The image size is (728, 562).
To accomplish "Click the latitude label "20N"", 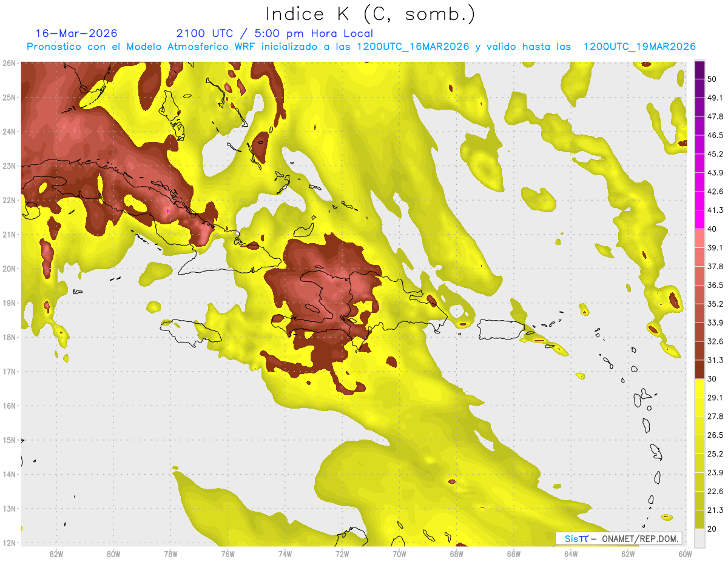I will 9,269.
